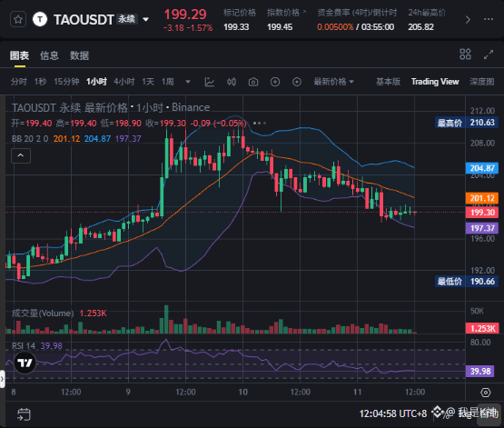Click the TAO coin logo icon
The width and height of the screenshot is (504, 428).
click(x=40, y=19)
